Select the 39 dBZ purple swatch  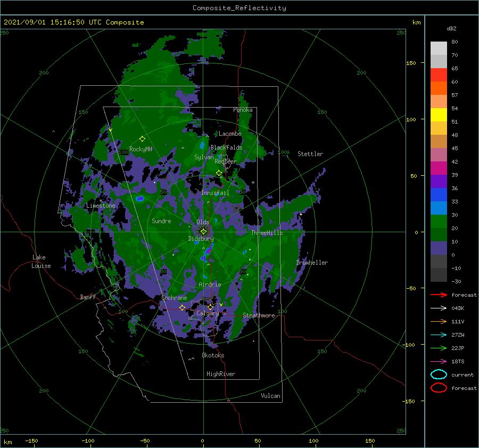click(439, 181)
